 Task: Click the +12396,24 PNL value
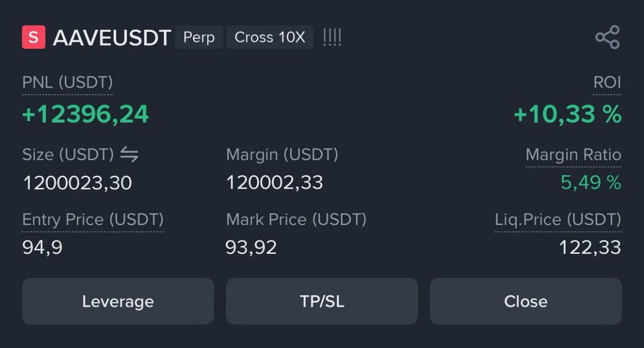click(85, 114)
